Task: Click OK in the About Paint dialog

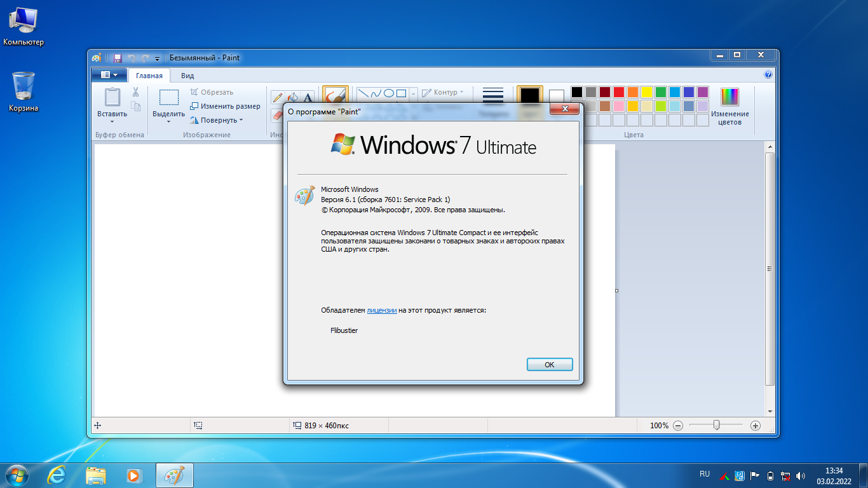Action: tap(550, 365)
